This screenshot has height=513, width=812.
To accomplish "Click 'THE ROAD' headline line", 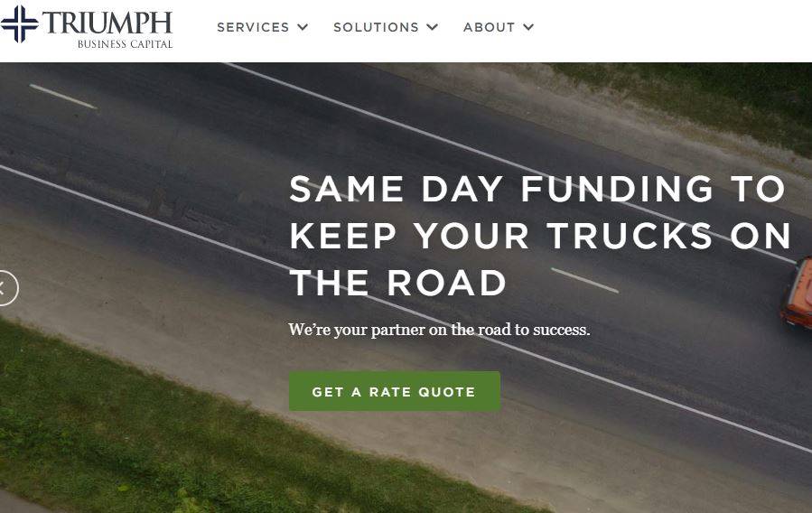I will point(397,283).
